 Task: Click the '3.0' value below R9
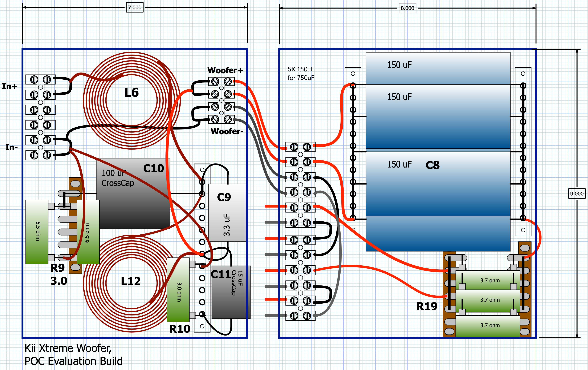pos(59,281)
